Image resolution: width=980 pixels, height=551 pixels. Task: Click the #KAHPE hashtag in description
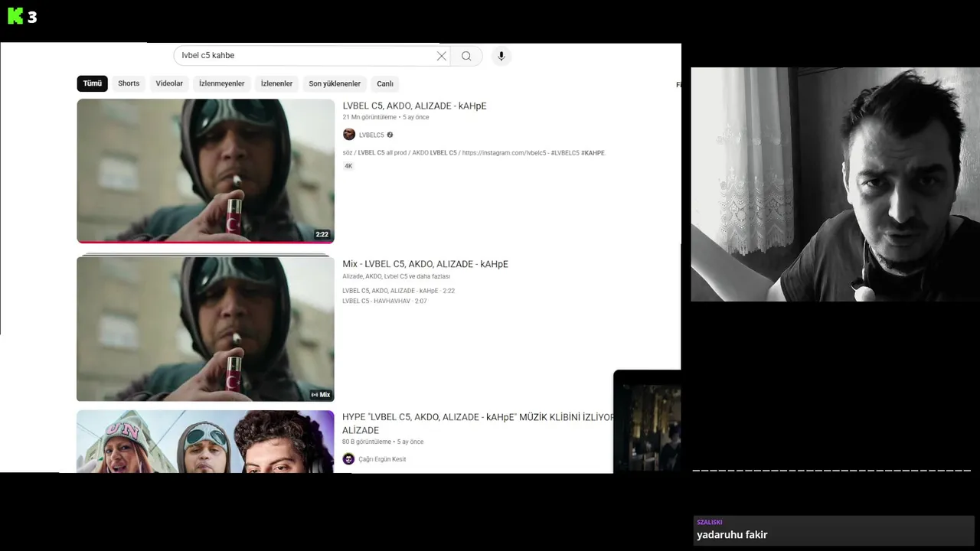593,153
